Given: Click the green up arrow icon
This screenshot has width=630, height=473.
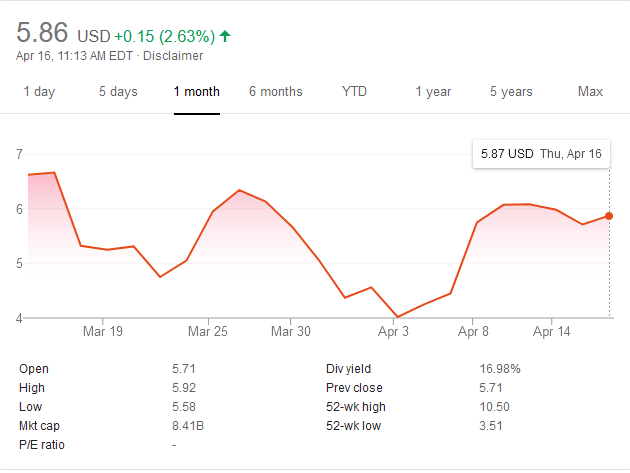Looking at the screenshot, I should [x=225, y=36].
